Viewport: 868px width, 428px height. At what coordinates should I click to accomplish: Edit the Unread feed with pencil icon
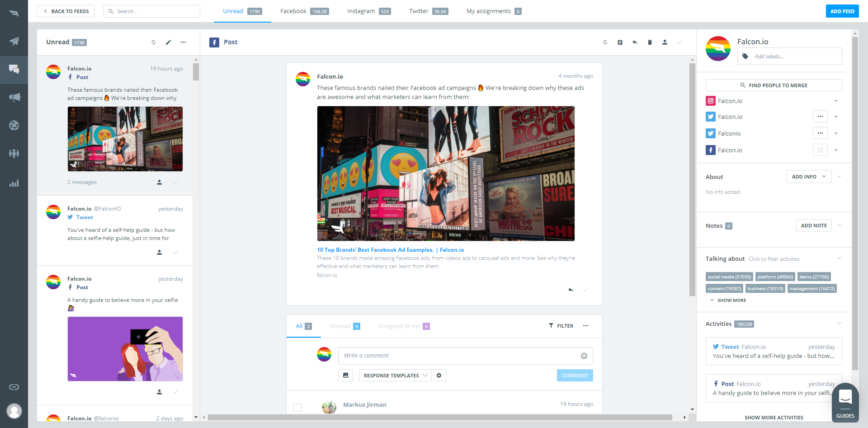168,42
